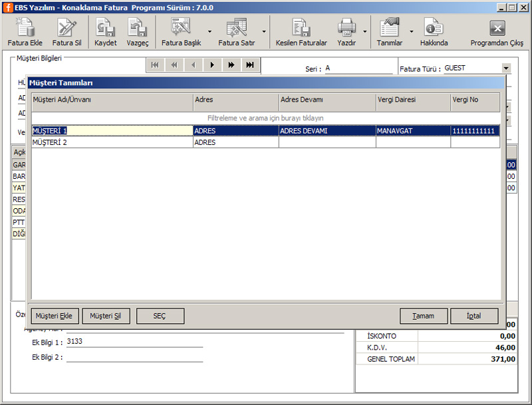Expand the Yazdır dropdown arrow

(365, 31)
